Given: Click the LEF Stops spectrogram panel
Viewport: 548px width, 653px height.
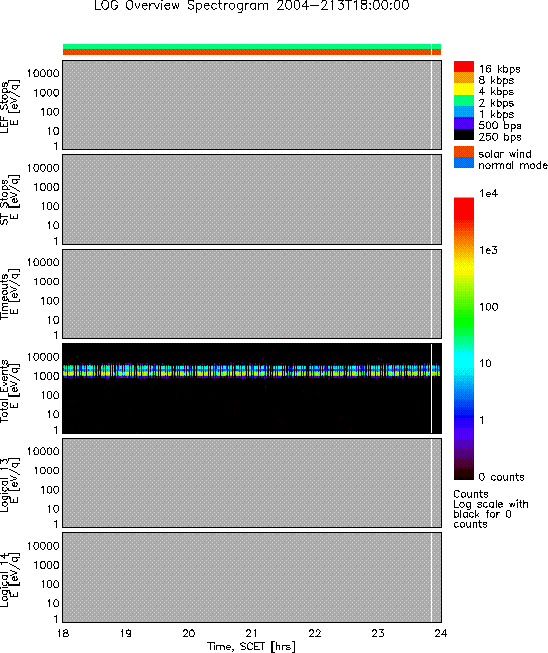Looking at the screenshot, I should pyautogui.click(x=252, y=105).
